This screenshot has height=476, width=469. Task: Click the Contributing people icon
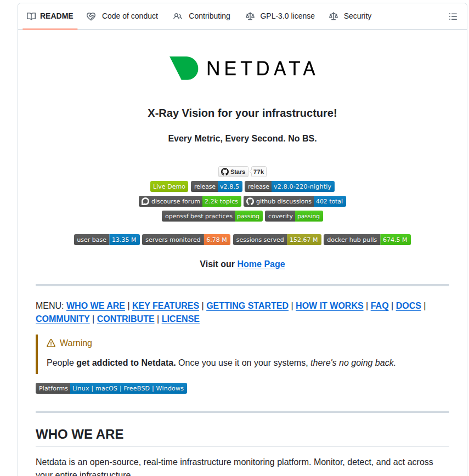pos(177,16)
